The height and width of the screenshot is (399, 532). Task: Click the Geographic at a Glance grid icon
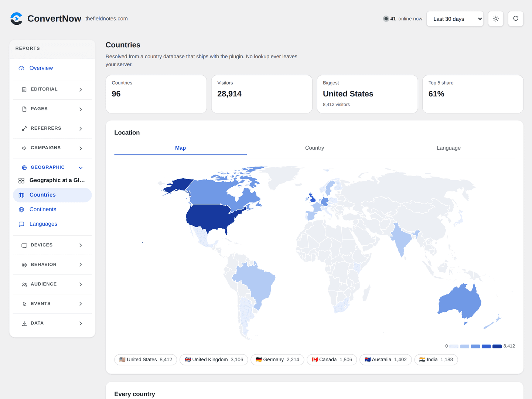point(21,181)
